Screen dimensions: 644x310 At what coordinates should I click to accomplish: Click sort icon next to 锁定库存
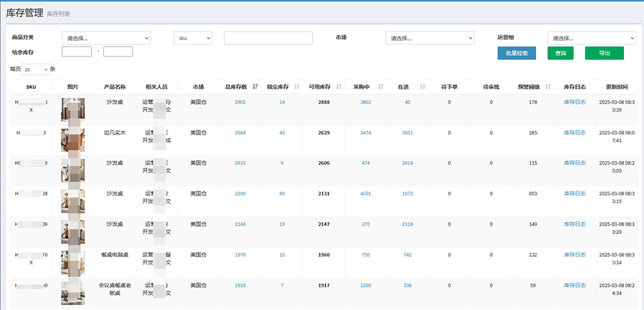[297, 87]
